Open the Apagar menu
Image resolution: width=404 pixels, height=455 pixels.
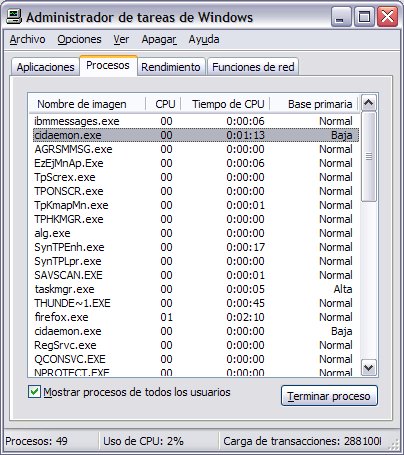click(x=159, y=39)
